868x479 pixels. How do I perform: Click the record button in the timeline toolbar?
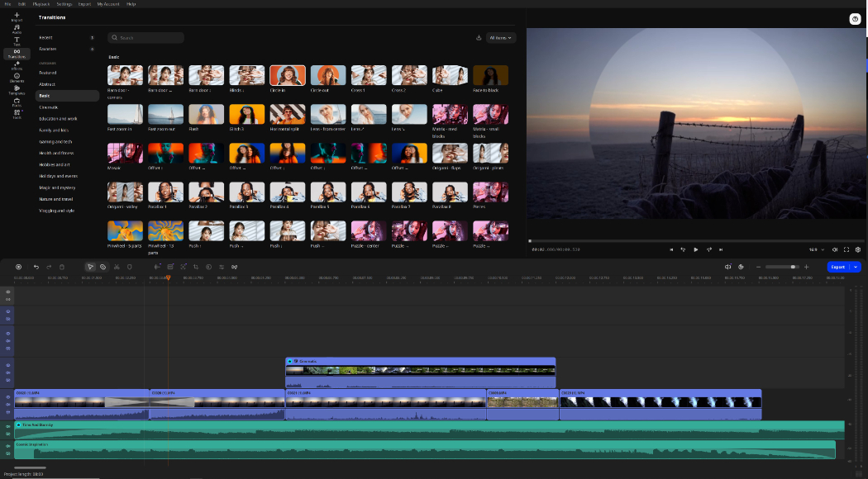point(18,267)
